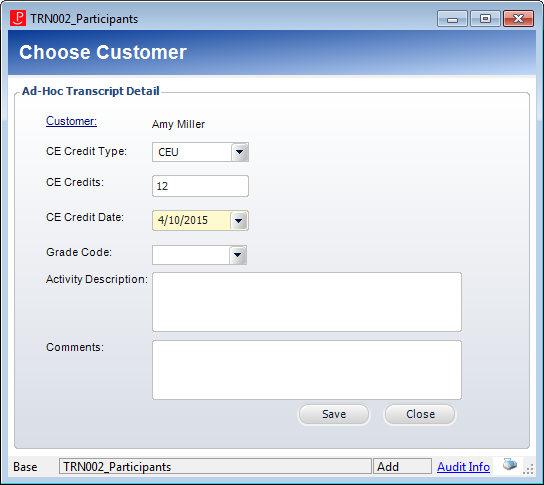The image size is (544, 485).
Task: Click the Close button
Action: coord(420,414)
